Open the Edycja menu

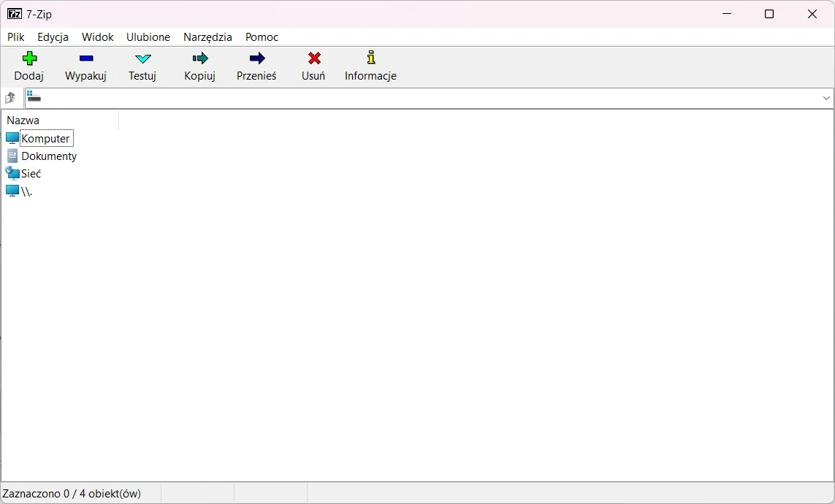pos(53,37)
